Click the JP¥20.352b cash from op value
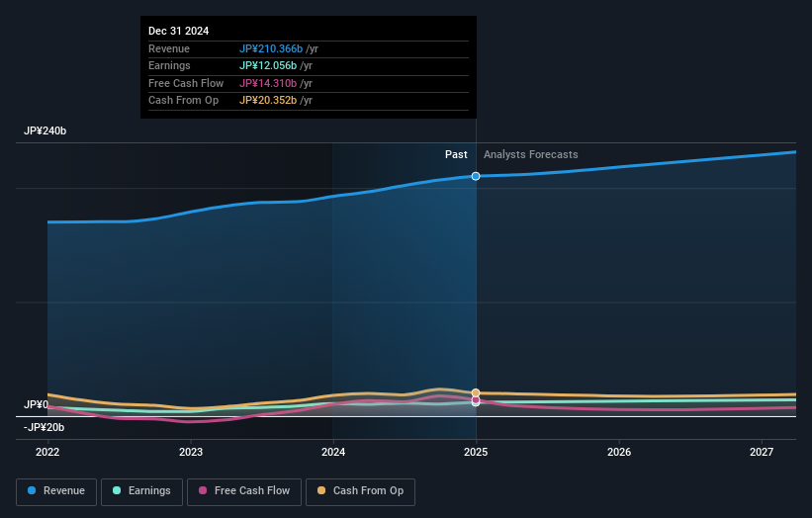The height and width of the screenshot is (518, 812). pyautogui.click(x=268, y=101)
